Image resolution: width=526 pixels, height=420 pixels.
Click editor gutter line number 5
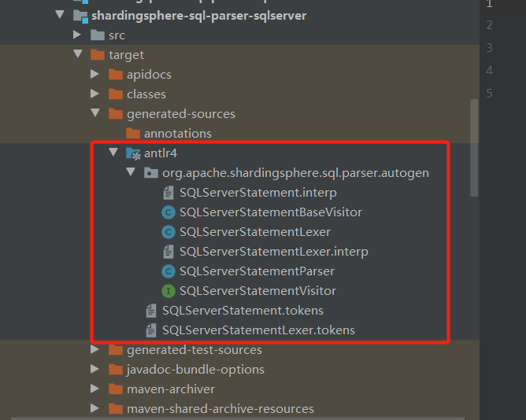490,93
